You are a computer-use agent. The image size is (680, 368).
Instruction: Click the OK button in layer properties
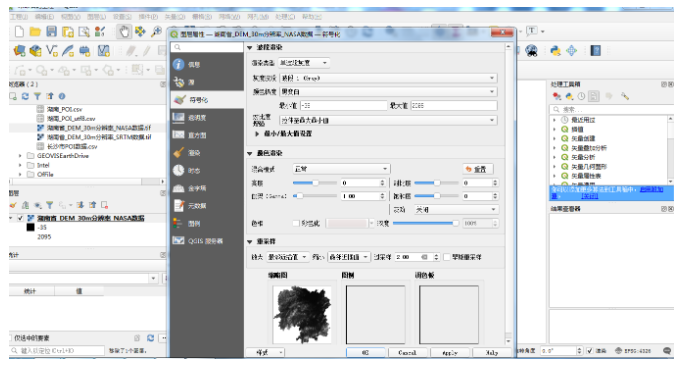tap(365, 353)
